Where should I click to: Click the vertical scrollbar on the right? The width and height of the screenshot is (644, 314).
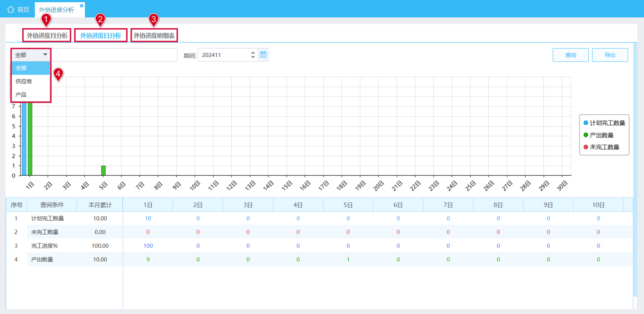(x=635, y=170)
